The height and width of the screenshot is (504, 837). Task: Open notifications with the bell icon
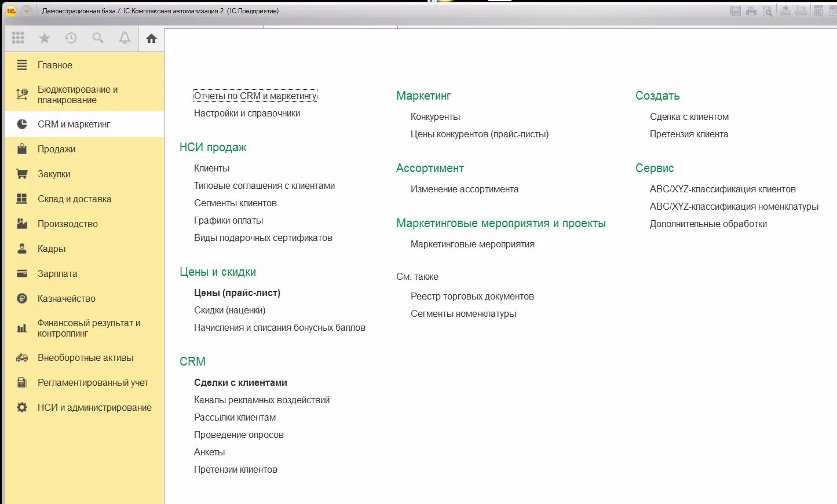(125, 38)
